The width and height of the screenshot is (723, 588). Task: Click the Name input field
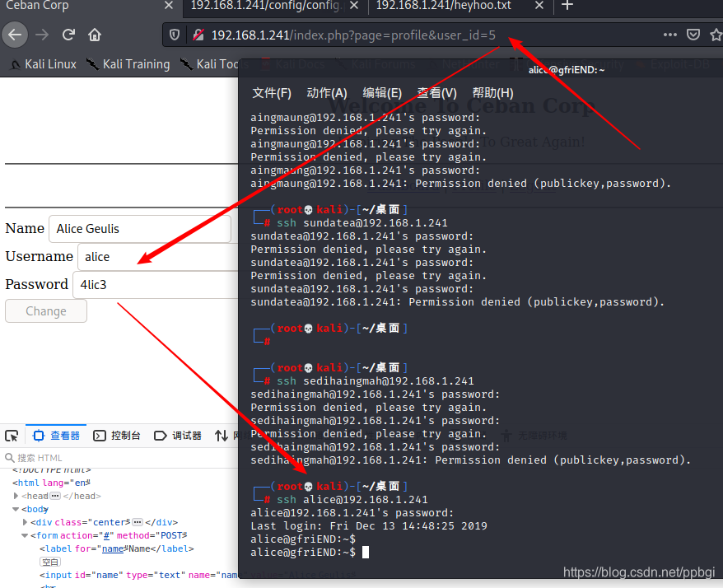pyautogui.click(x=140, y=229)
